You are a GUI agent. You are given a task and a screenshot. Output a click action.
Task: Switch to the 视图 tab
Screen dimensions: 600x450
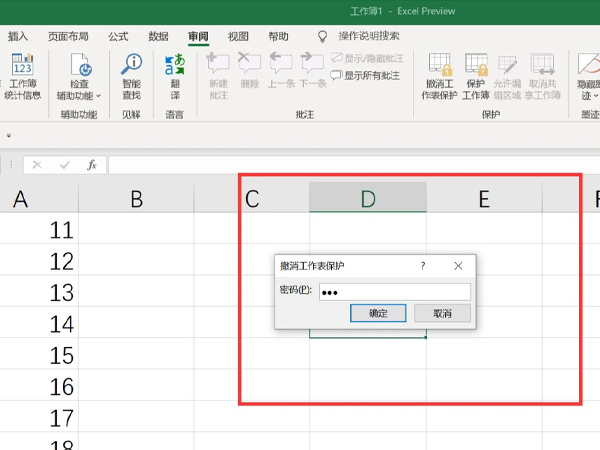(238, 36)
